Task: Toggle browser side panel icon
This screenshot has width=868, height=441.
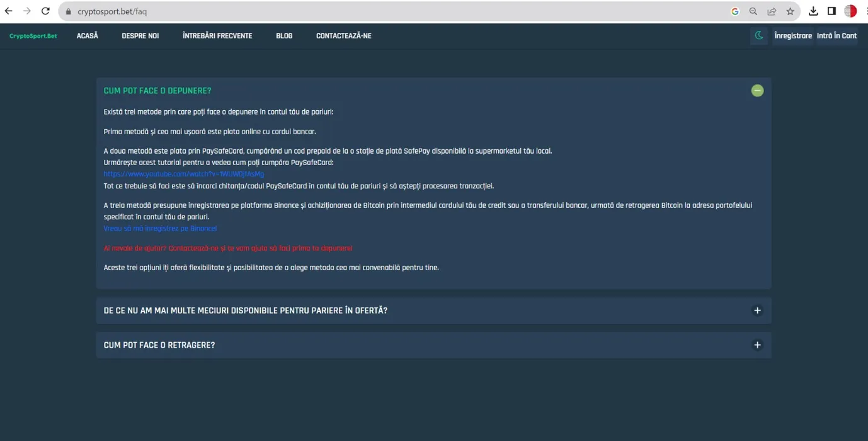Action: [831, 11]
